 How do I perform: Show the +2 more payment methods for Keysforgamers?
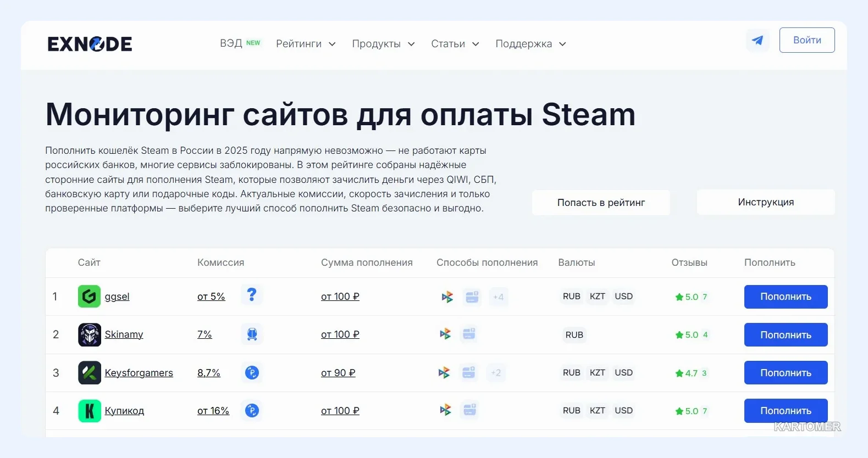click(496, 373)
